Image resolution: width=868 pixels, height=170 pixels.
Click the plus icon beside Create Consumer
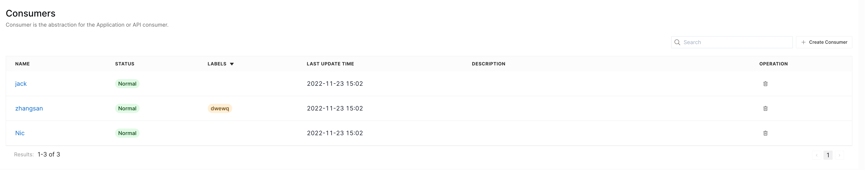pos(803,42)
